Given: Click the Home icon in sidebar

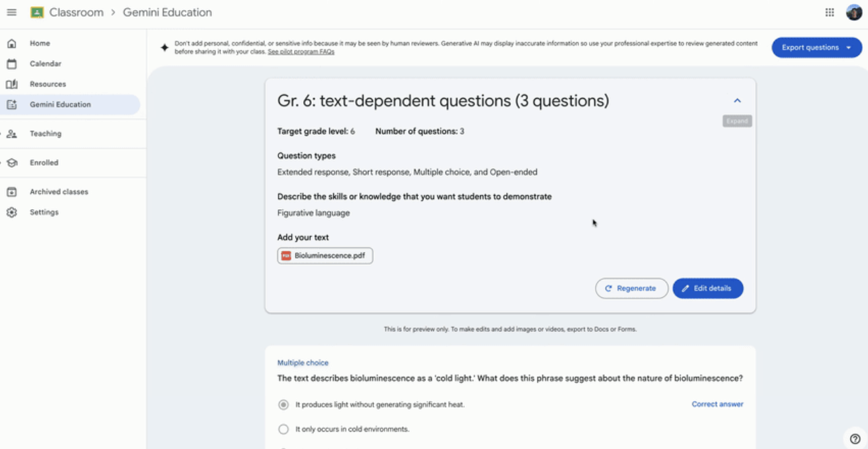Looking at the screenshot, I should [11, 43].
